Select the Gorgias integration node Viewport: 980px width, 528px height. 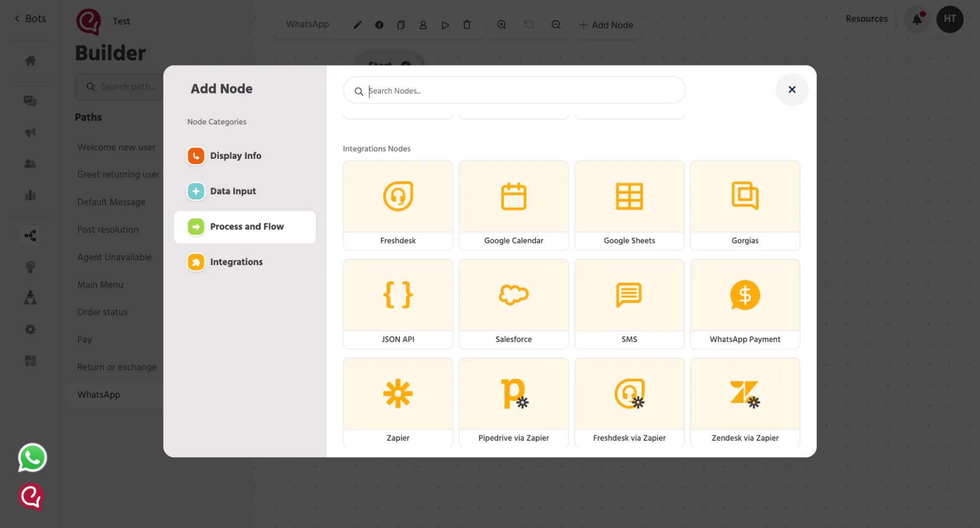[745, 205]
